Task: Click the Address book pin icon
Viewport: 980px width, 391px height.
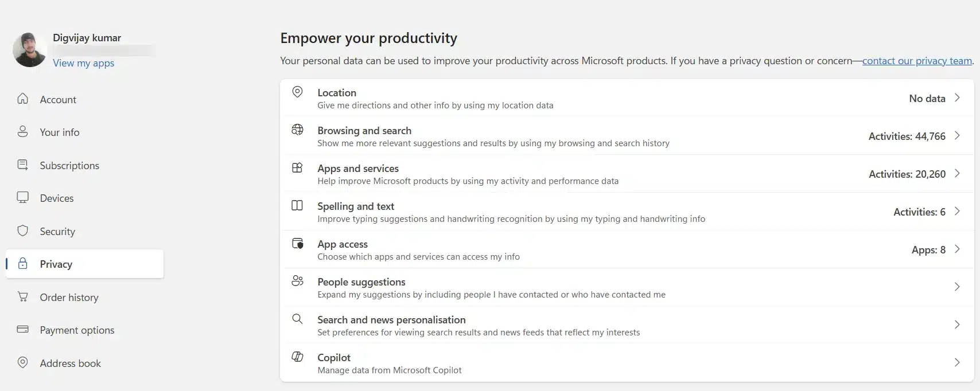Action: click(22, 362)
